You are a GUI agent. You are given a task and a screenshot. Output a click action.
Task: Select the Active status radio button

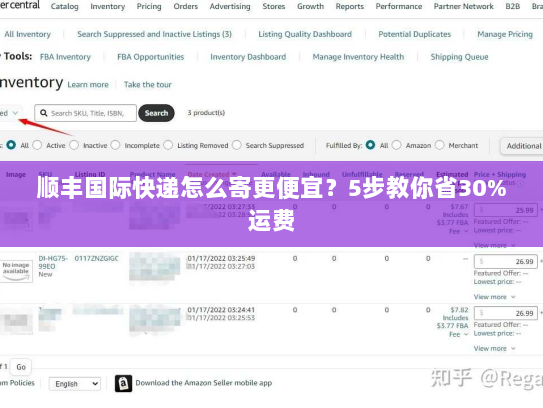click(x=37, y=145)
